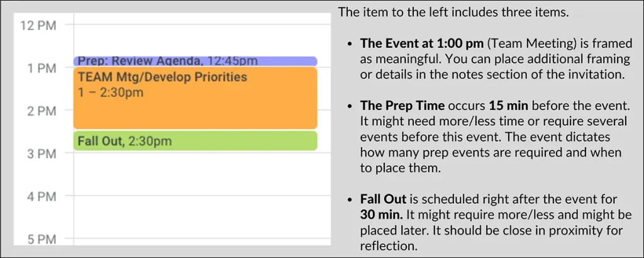This screenshot has width=644, height=258.
Task: Click the 12 PM time label
Action: coord(38,25)
